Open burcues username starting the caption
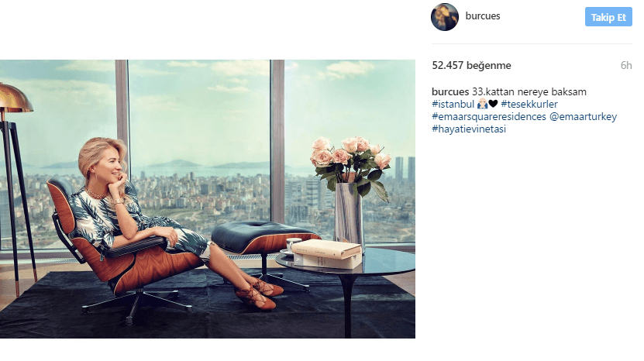 (x=450, y=91)
